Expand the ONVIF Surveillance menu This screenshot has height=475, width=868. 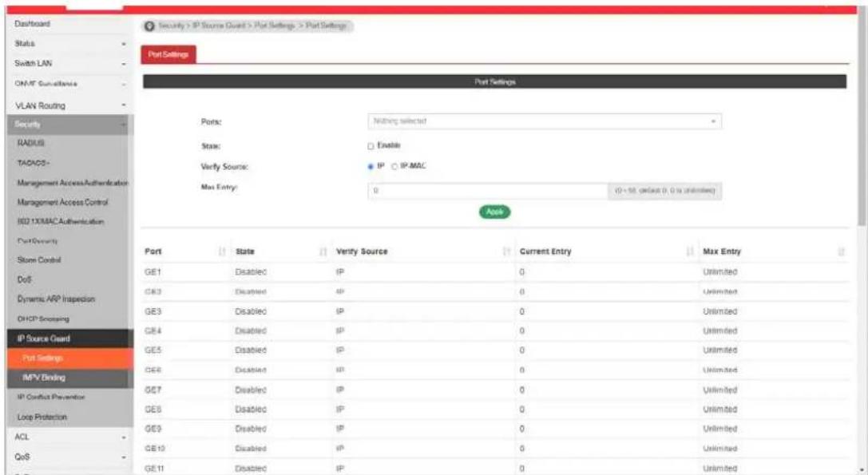coord(69,84)
